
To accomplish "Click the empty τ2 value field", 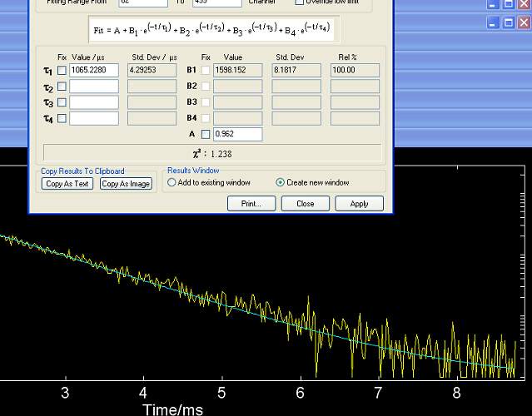I will pos(93,87).
